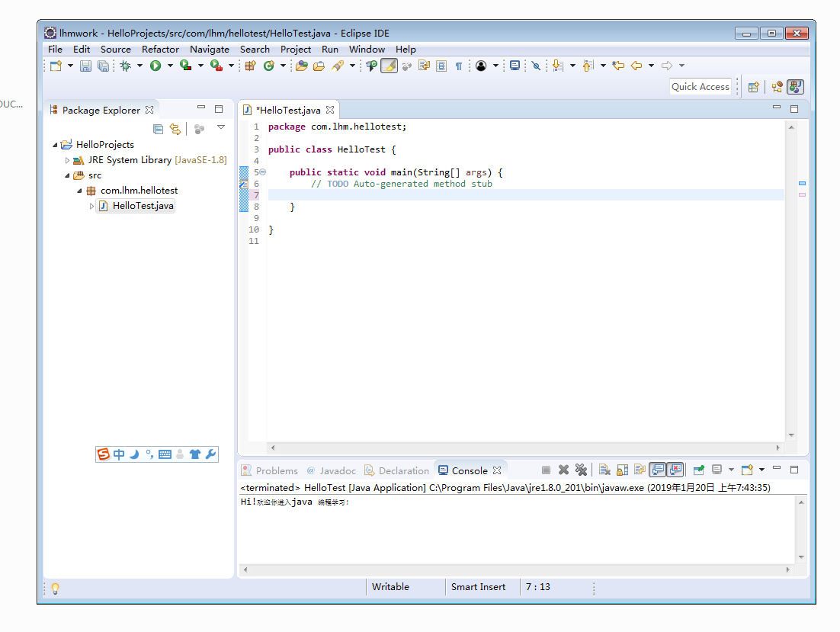Close the HelloTest.java editor tab
This screenshot has height=632, width=840.
click(330, 110)
